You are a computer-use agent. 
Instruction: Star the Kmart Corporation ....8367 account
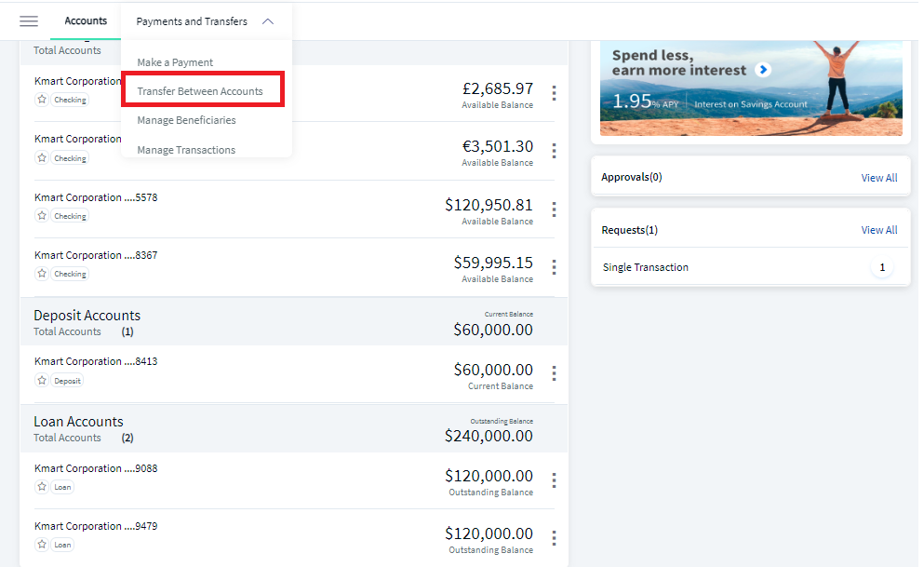tap(42, 274)
